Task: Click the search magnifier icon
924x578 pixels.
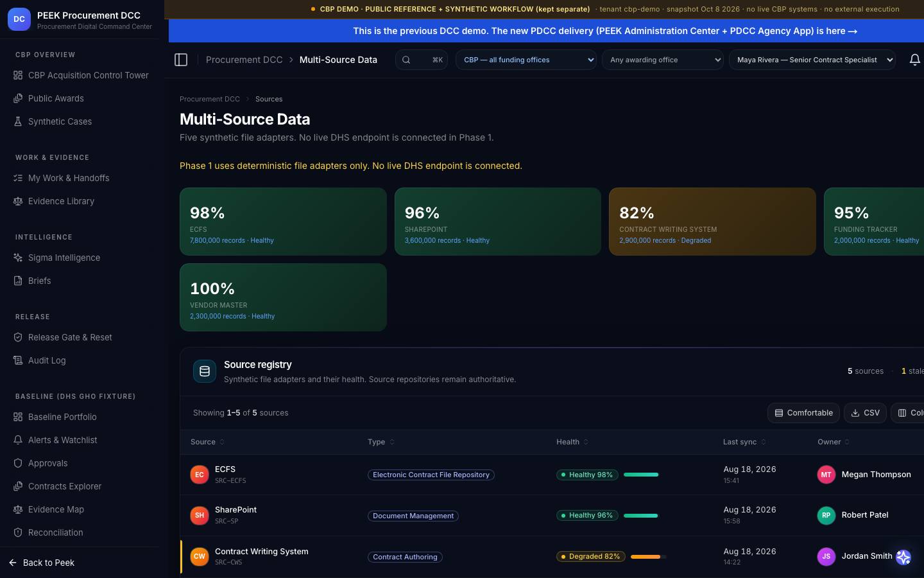Action: pyautogui.click(x=406, y=60)
